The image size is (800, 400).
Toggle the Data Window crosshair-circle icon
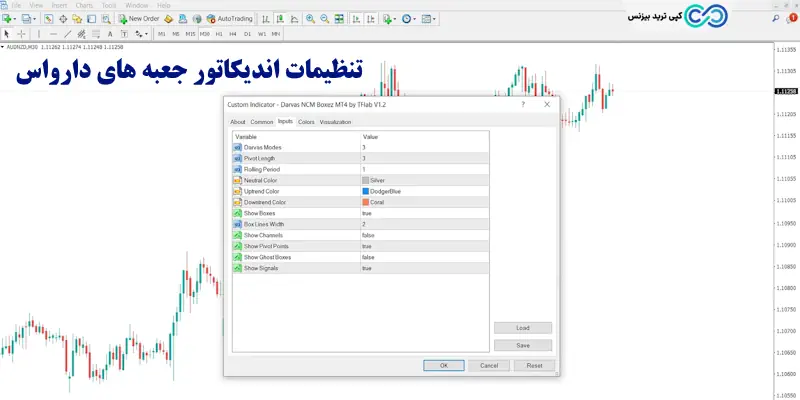pos(63,19)
